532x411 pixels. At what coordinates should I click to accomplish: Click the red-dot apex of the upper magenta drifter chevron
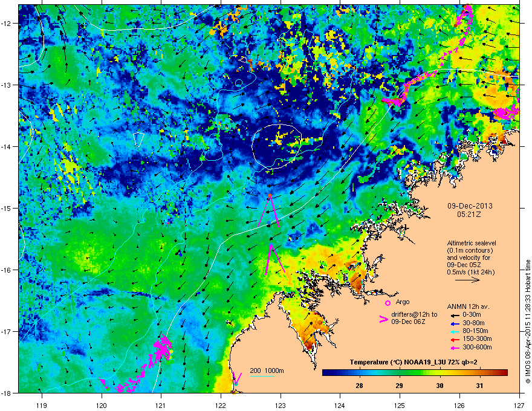[x=270, y=196]
